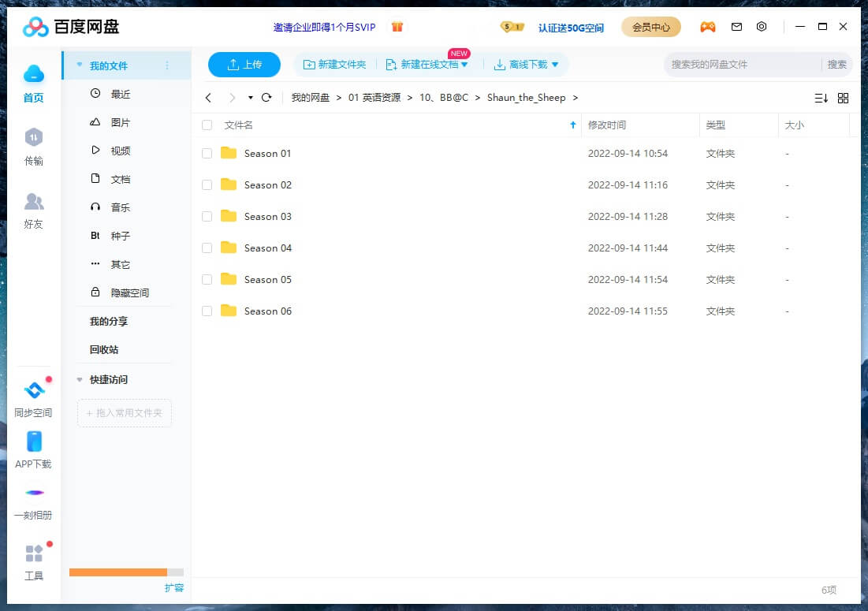Collapse the 快捷访问 section
Viewport: 868px width, 611px height.
click(x=79, y=380)
